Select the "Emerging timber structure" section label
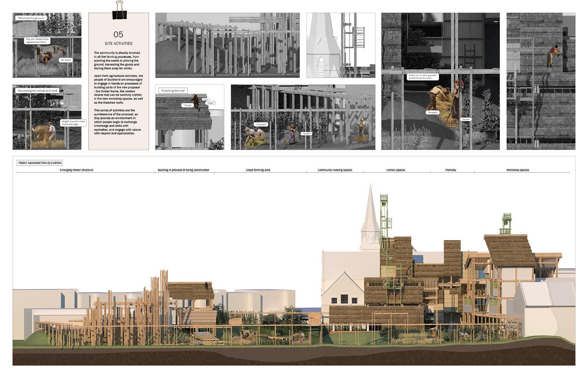Viewport: 588px width, 378px height. 76,170
